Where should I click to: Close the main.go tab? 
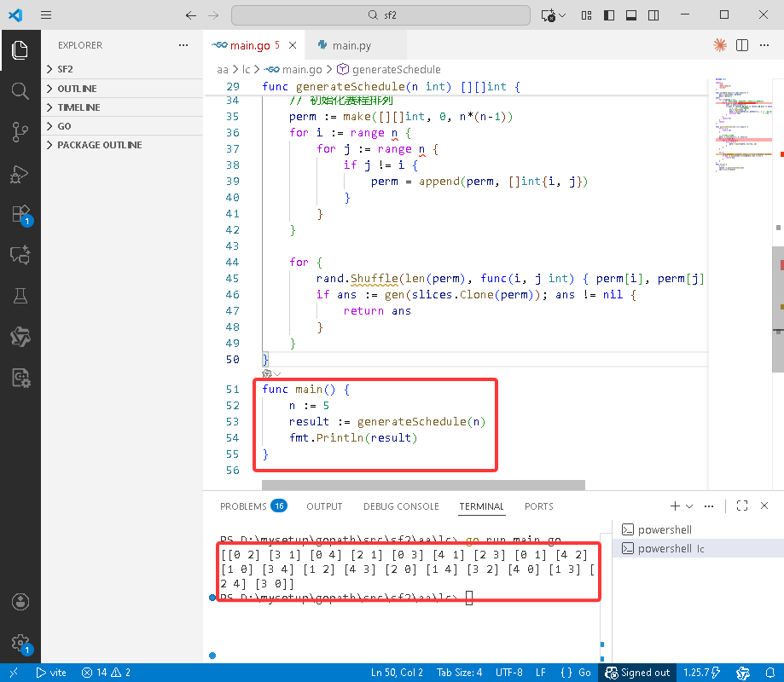pos(293,45)
